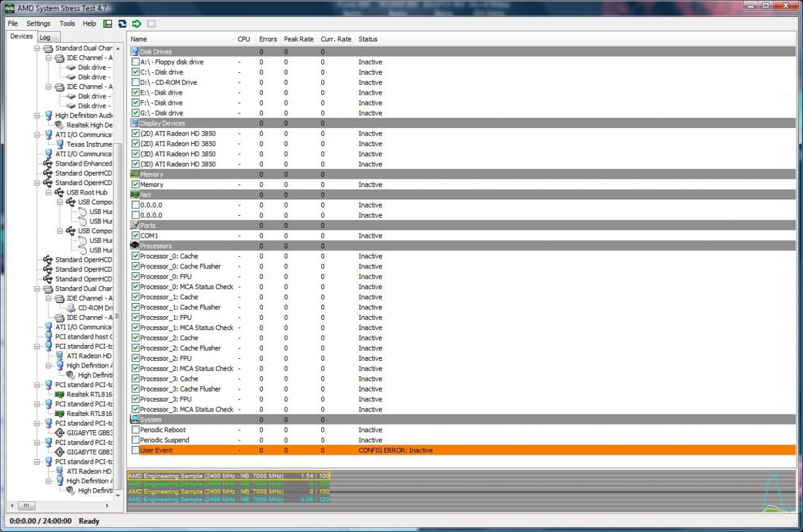Enable the A:\ Floppy disk drive checkbox
The image size is (803, 532).
pos(136,62)
